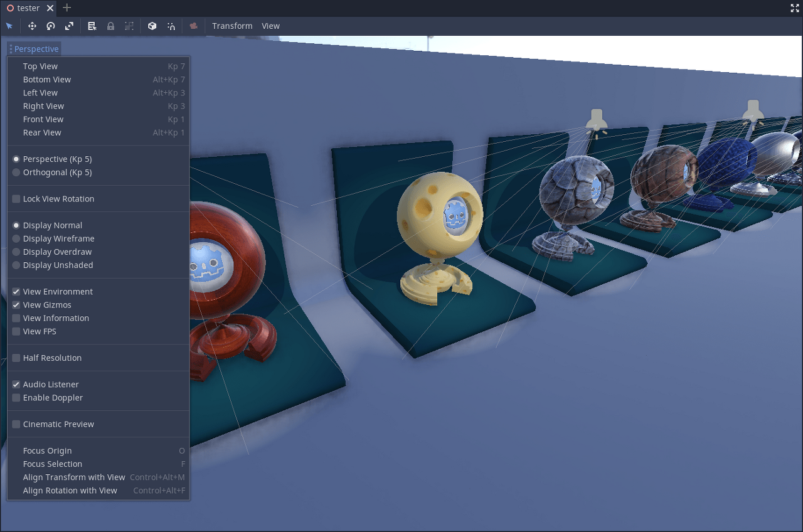Choose Rear View from the menu
803x532 pixels.
98,132
